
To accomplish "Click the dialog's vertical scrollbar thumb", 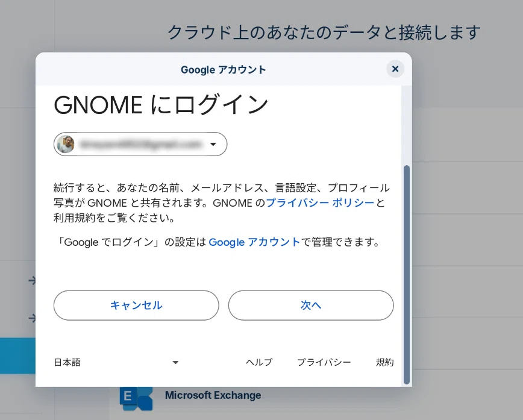I will coord(406,275).
